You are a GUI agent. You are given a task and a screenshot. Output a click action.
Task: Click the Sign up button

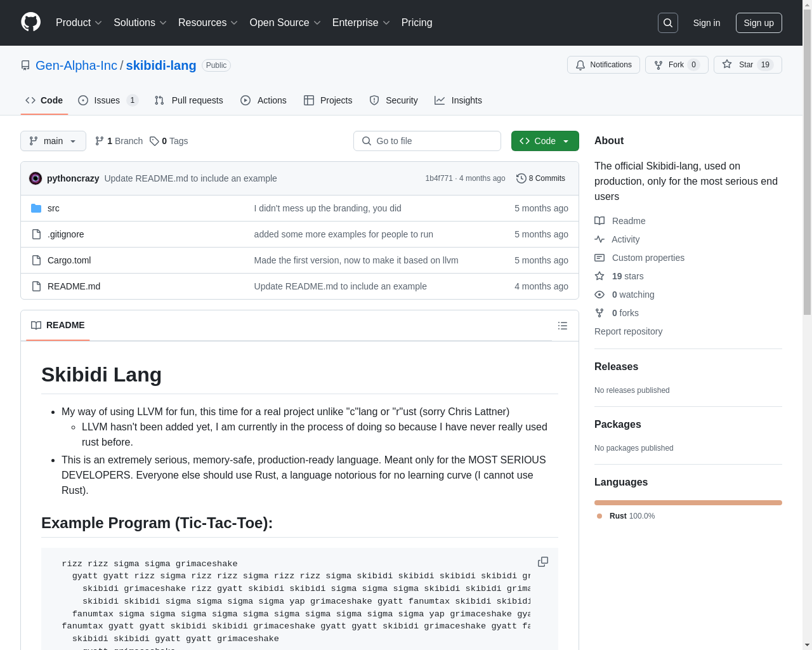coord(759,23)
